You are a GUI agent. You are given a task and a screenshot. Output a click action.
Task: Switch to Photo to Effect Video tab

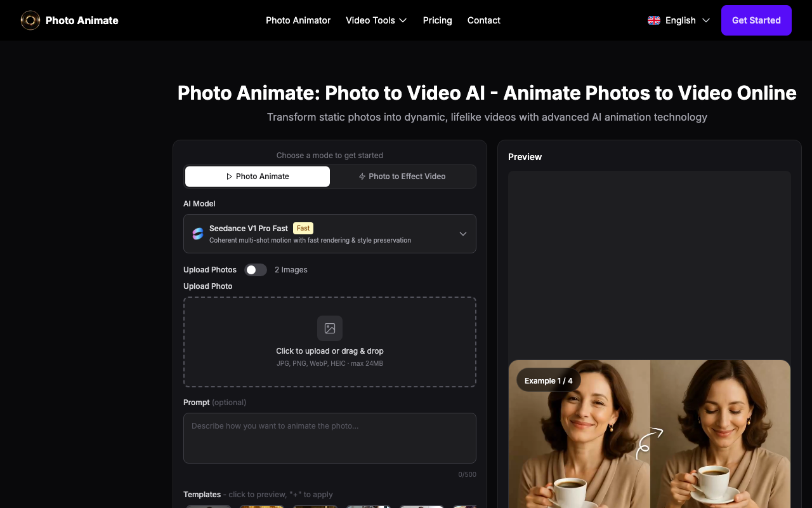point(402,177)
